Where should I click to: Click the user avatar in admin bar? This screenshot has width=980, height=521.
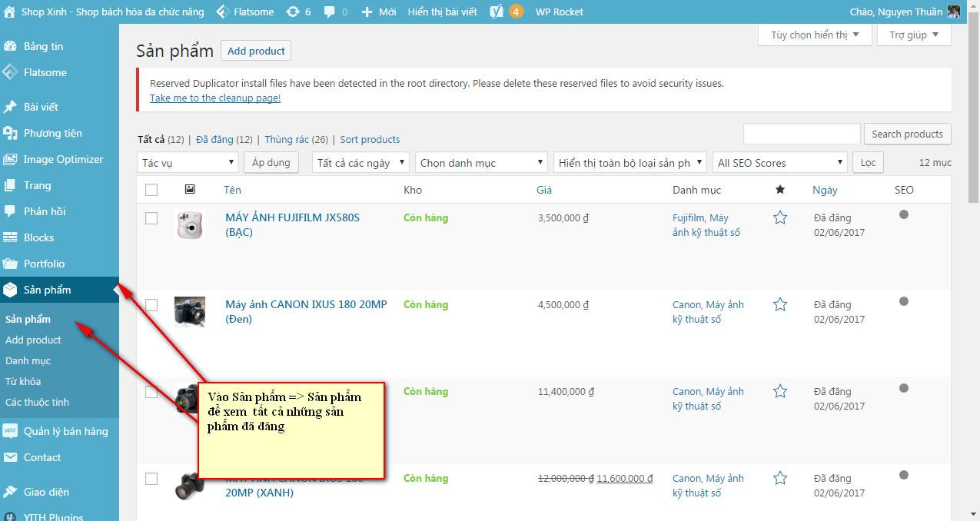tap(954, 12)
